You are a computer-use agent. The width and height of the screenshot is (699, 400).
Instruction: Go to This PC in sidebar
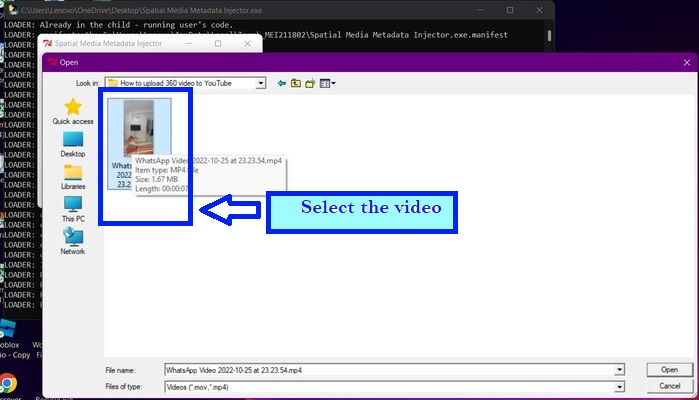(73, 208)
